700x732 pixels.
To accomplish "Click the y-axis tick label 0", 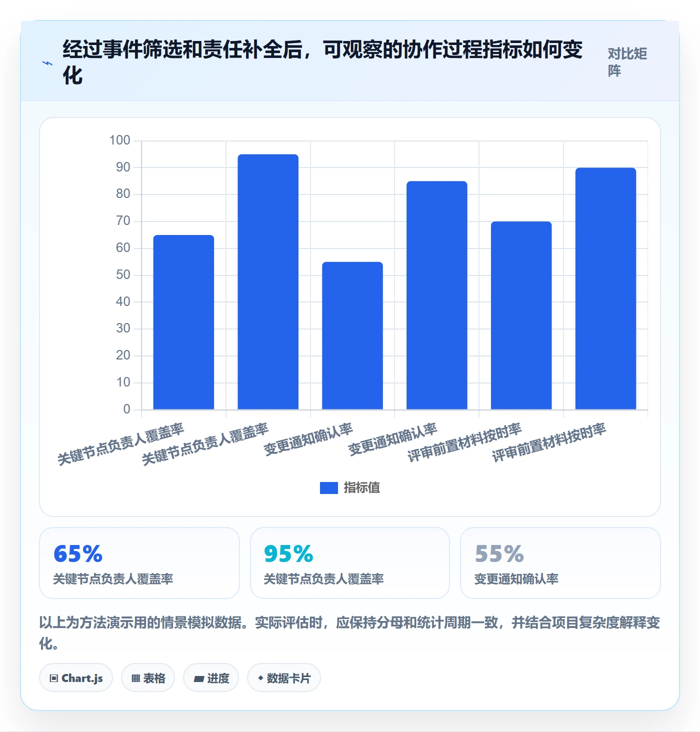I will [127, 409].
